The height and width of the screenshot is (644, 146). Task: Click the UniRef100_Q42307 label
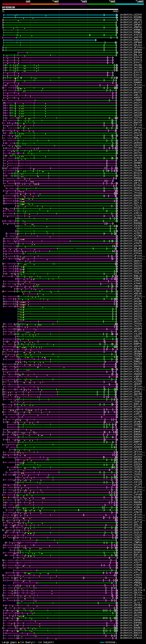[x=131, y=321]
